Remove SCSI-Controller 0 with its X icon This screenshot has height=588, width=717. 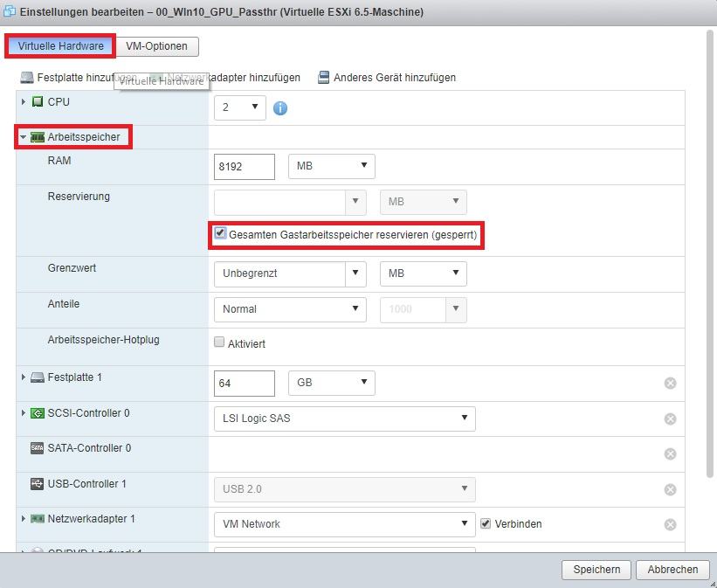671,419
